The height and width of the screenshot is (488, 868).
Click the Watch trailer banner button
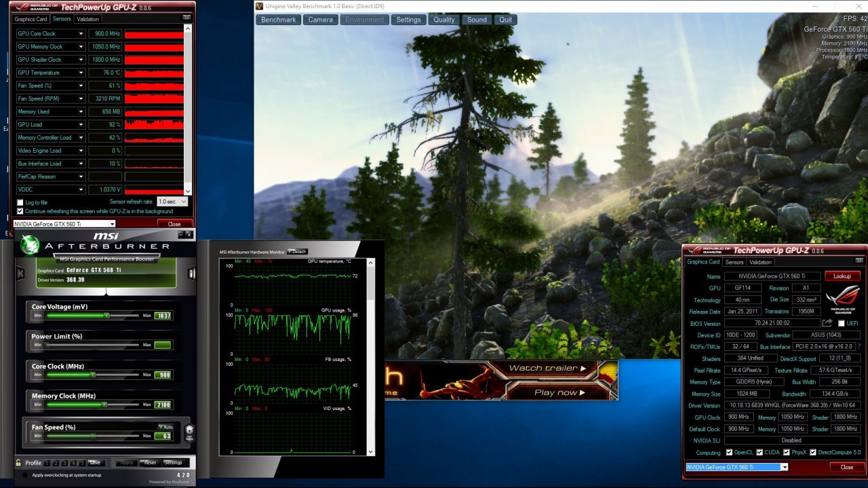click(x=547, y=369)
